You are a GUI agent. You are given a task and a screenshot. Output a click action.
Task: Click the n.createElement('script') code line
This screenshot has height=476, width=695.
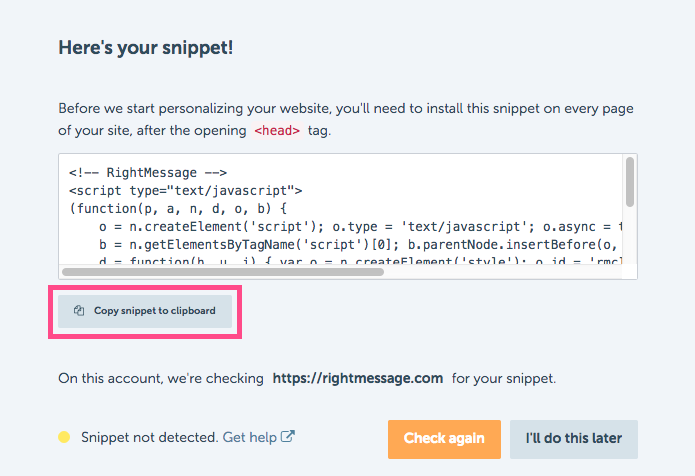[360, 226]
